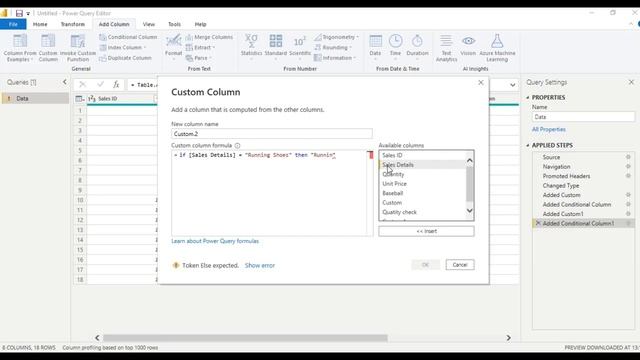This screenshot has width=640, height=360.
Task: Select Merge Columns command
Action: click(x=209, y=37)
